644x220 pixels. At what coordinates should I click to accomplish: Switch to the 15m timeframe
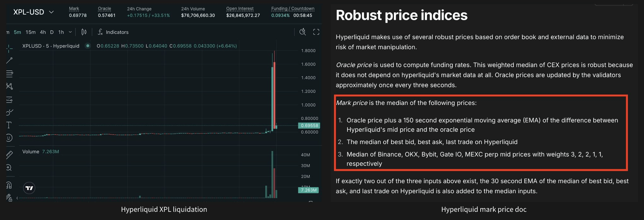31,32
